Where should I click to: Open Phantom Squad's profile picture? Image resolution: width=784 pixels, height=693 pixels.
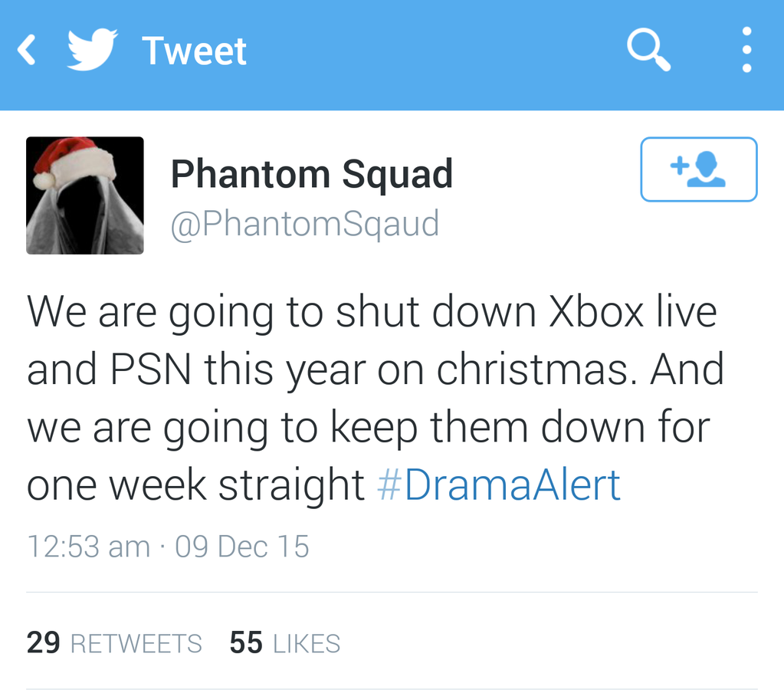point(85,195)
